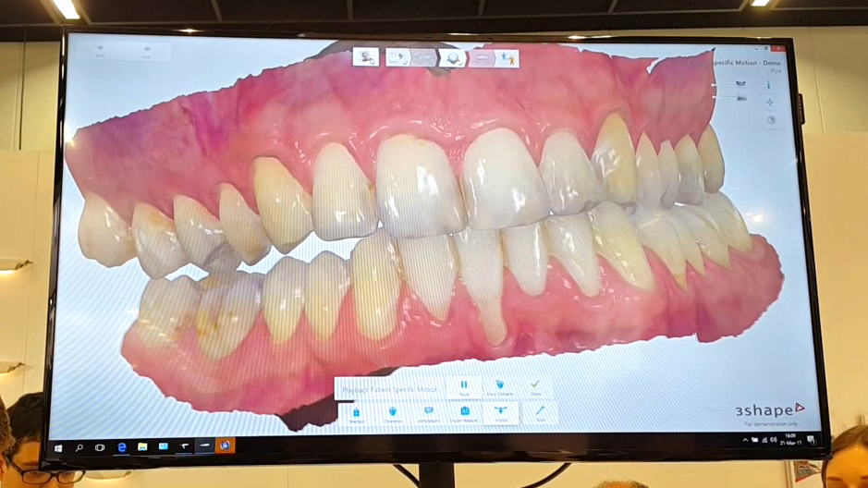
Task: Open Windows taskbar search
Action: point(79,447)
